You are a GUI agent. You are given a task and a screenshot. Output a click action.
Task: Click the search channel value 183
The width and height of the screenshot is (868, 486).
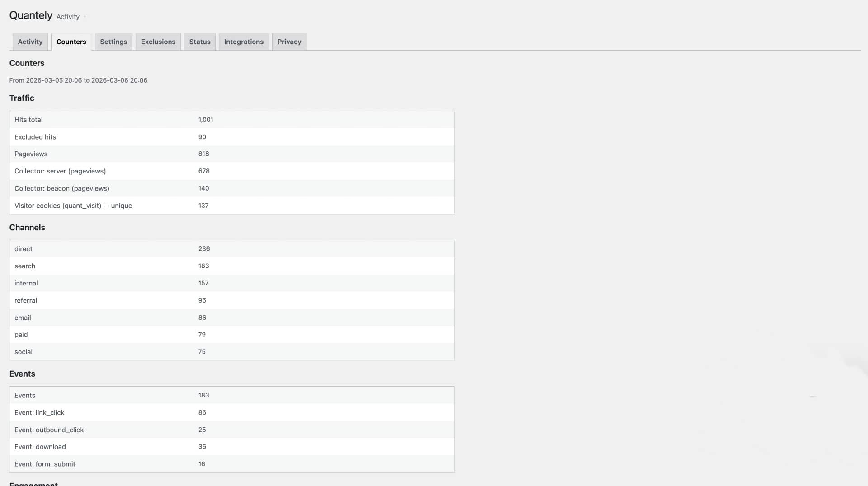[203, 266]
